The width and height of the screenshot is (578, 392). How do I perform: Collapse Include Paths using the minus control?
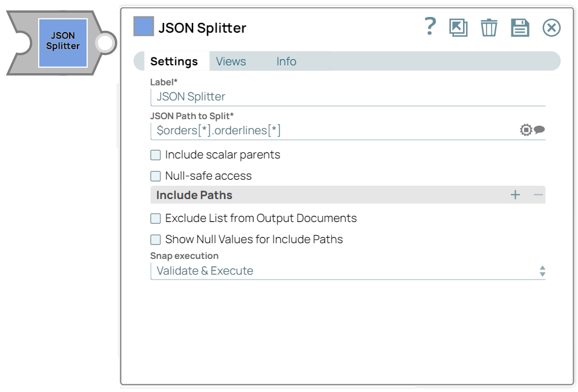[539, 195]
